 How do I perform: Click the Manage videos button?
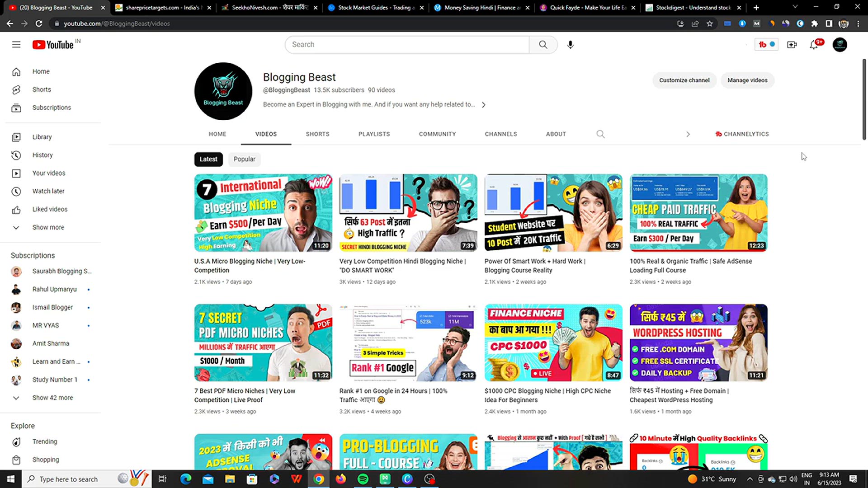coord(747,80)
